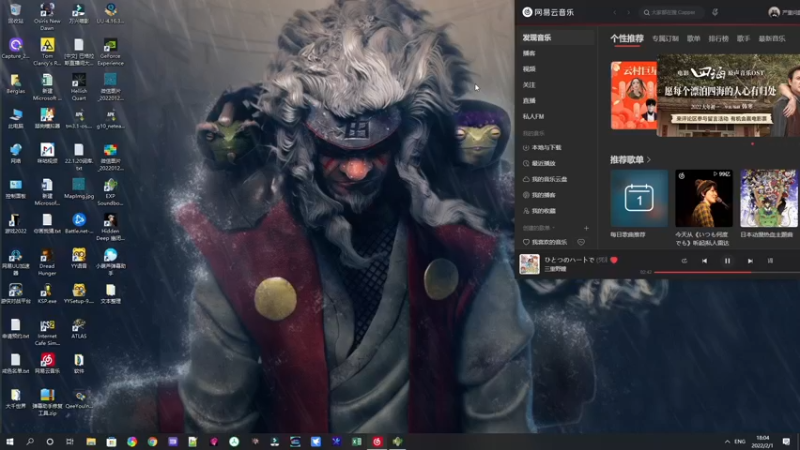
Task: Open the taskbar clock and date
Action: coord(762,441)
